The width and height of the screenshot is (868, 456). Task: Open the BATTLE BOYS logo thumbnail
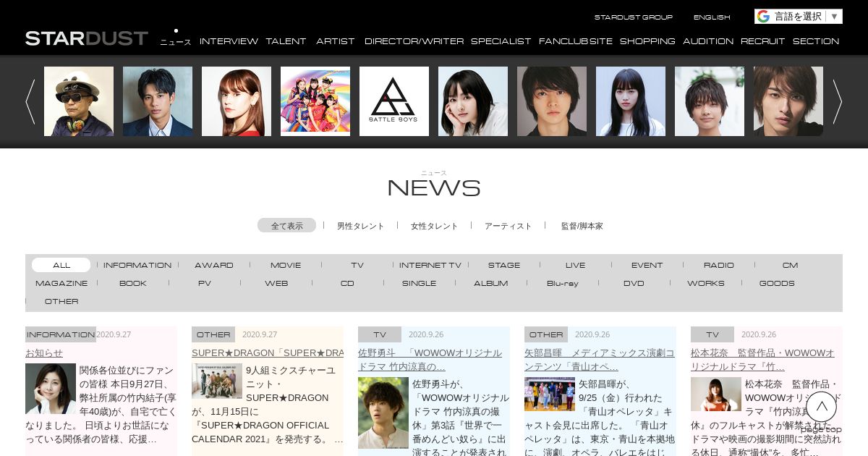394,101
